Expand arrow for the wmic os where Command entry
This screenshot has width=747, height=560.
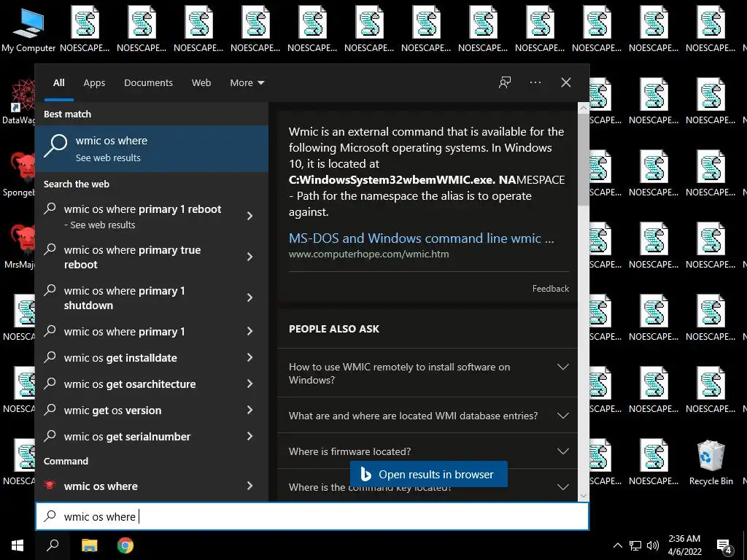pos(249,486)
